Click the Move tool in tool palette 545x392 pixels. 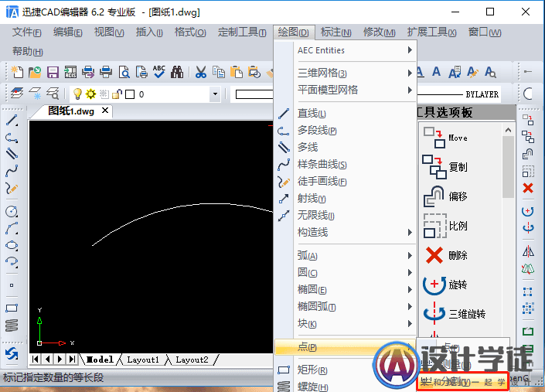445,138
